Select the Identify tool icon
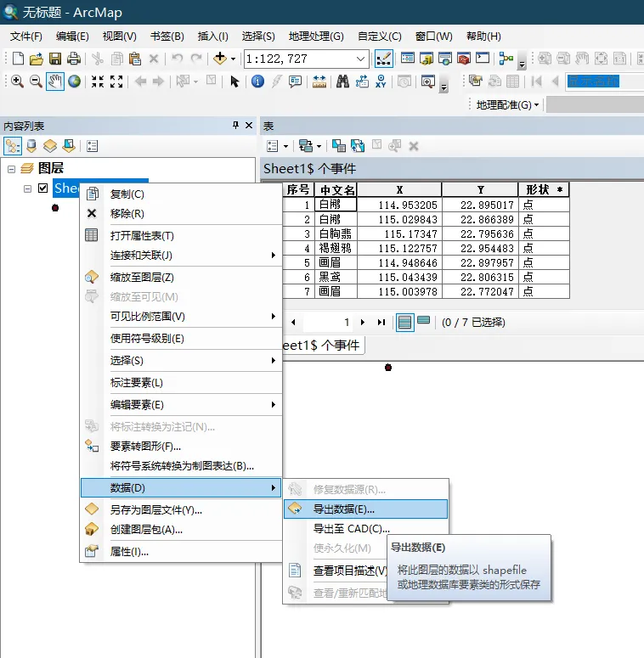 click(257, 81)
